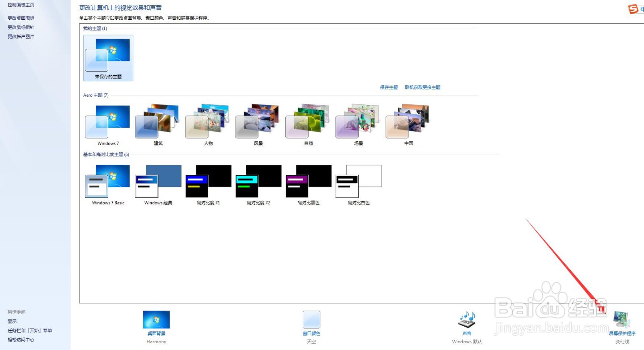The height and width of the screenshot is (350, 644).
Task: Open the 显示 link under 另请参阅
Action: point(12,321)
